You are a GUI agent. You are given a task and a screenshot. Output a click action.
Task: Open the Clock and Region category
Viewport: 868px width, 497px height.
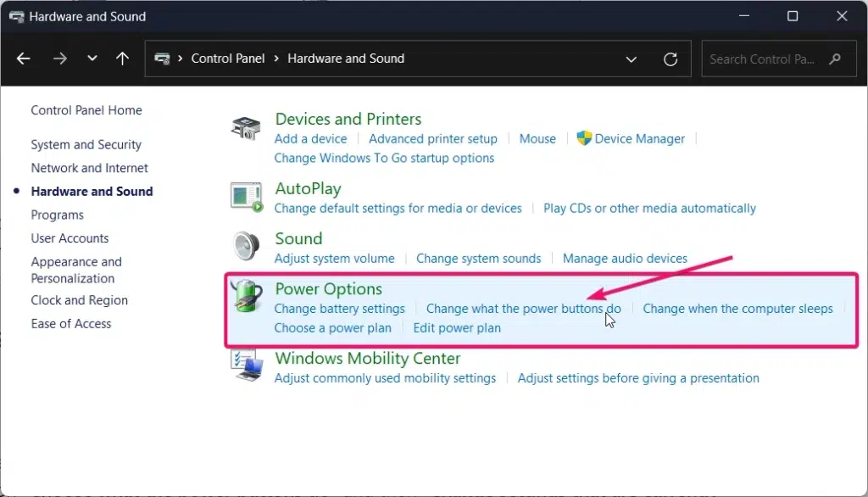click(79, 300)
